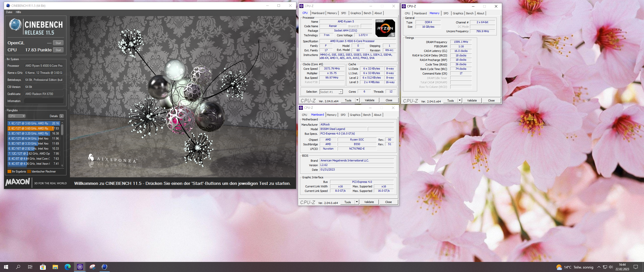Select Mainboard tab in the Memory-tab window
The height and width of the screenshot is (272, 644).
pyautogui.click(x=420, y=13)
